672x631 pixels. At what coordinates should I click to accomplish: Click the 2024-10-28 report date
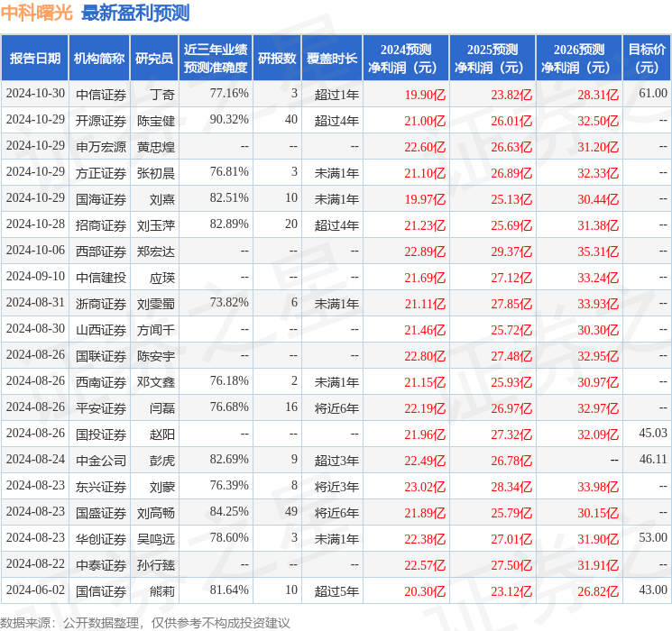point(35,224)
